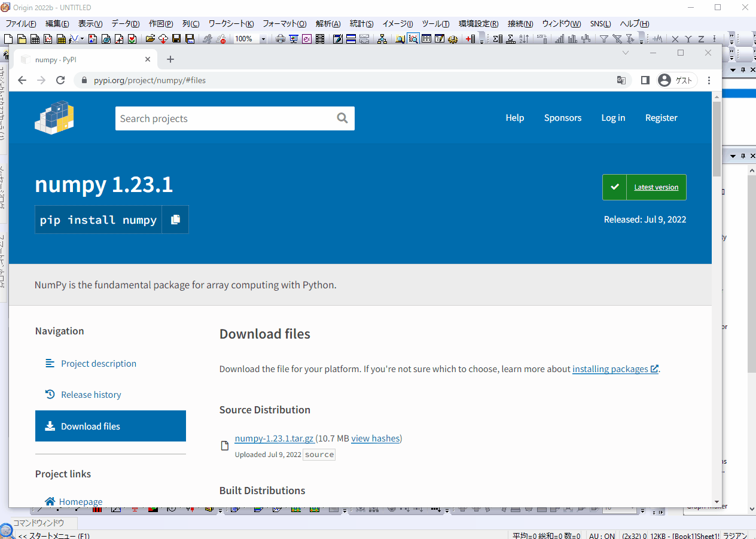Click the Save project floppy icon in Origin

click(x=176, y=39)
